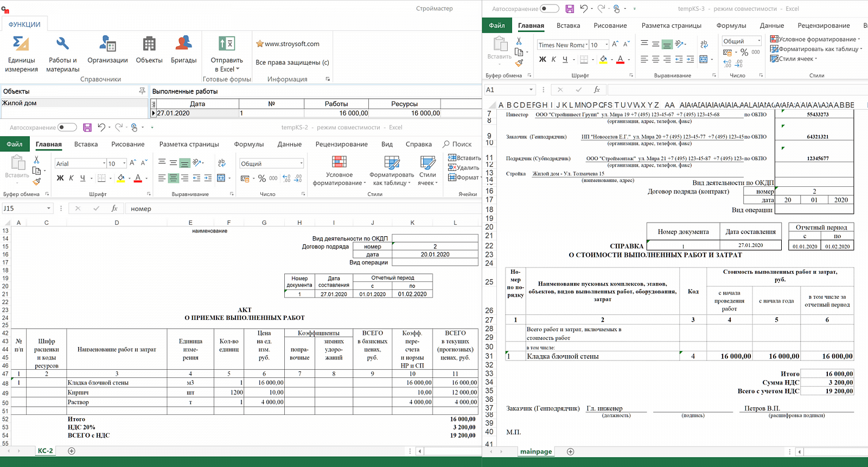The image size is (868, 467).
Task: Pin the Объекты panel
Action: click(x=142, y=91)
